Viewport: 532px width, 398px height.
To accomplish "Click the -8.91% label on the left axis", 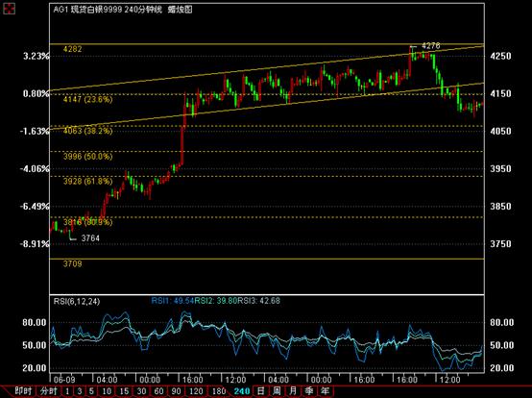I will (x=35, y=244).
